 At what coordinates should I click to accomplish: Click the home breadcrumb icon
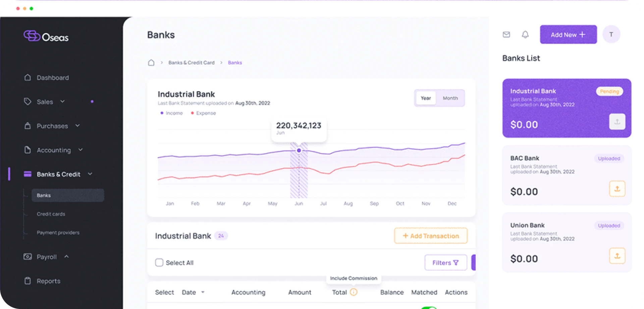(151, 63)
